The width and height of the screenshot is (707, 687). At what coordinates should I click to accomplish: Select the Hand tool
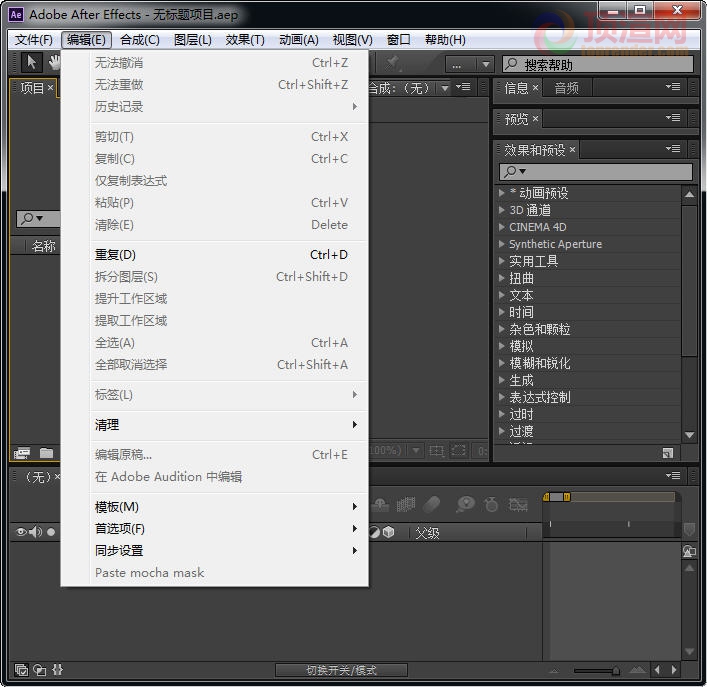(x=55, y=63)
